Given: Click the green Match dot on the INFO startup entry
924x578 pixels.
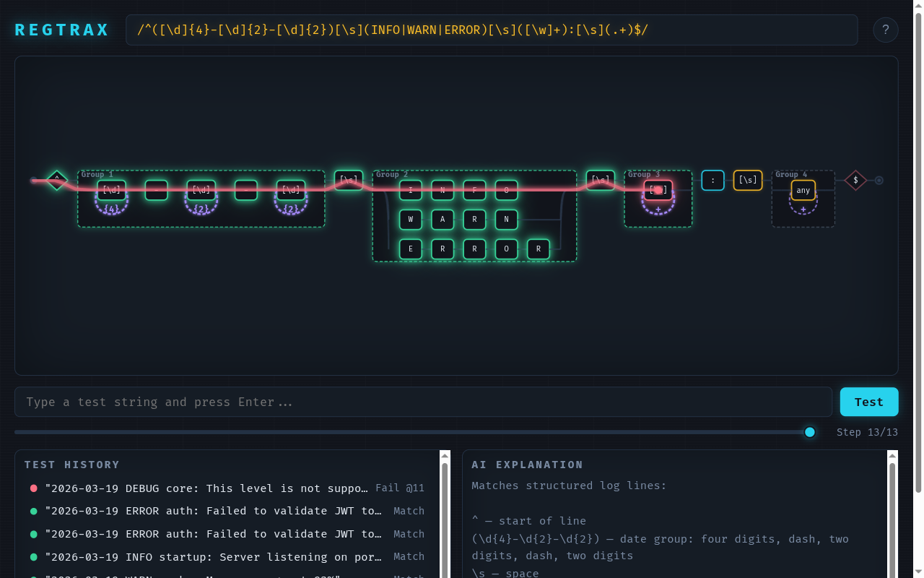Looking at the screenshot, I should click(x=33, y=556).
